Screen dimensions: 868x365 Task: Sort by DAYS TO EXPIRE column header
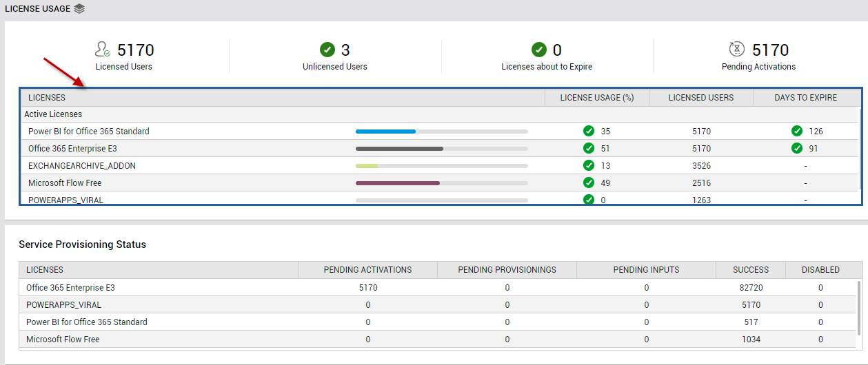(806, 98)
